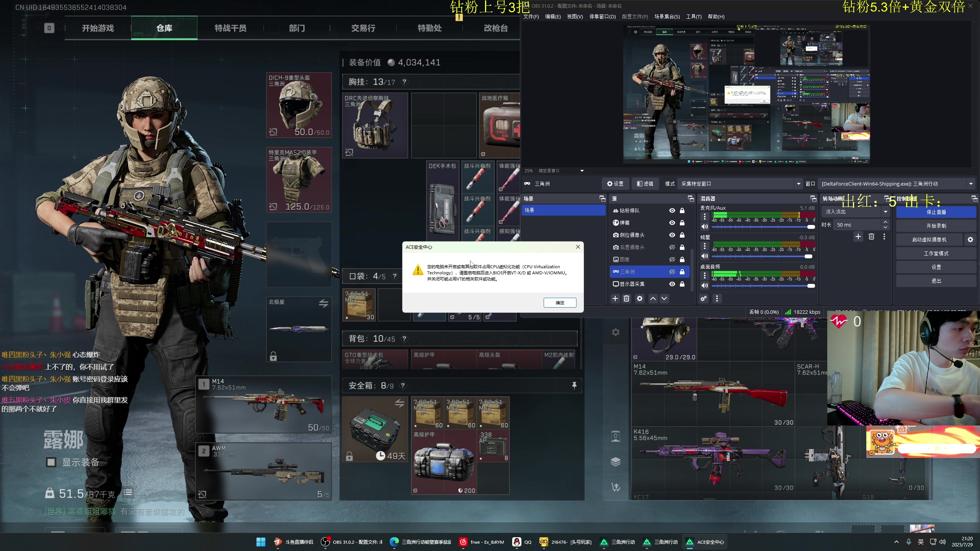Unlock the 三角洲 source
The width and height of the screenshot is (980, 551).
tap(682, 272)
